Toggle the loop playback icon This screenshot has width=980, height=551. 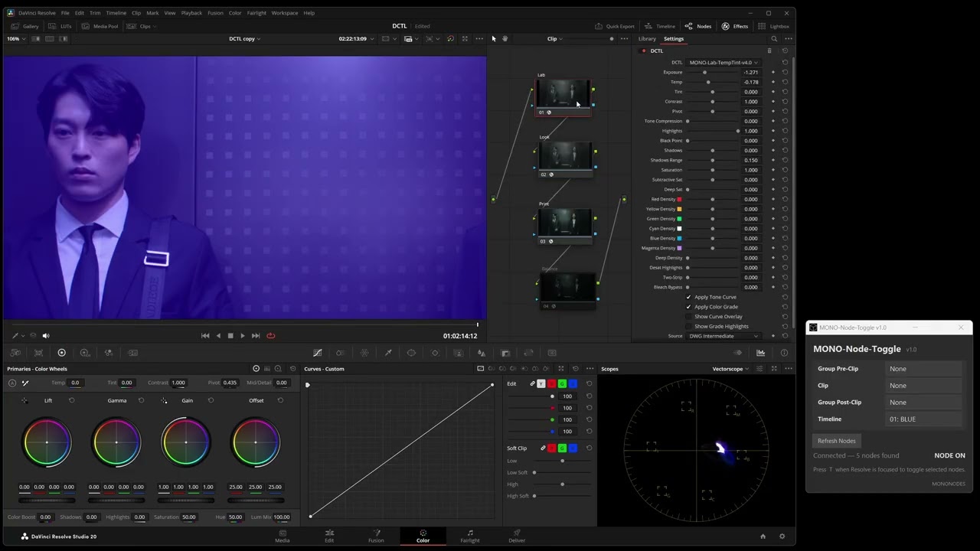270,335
